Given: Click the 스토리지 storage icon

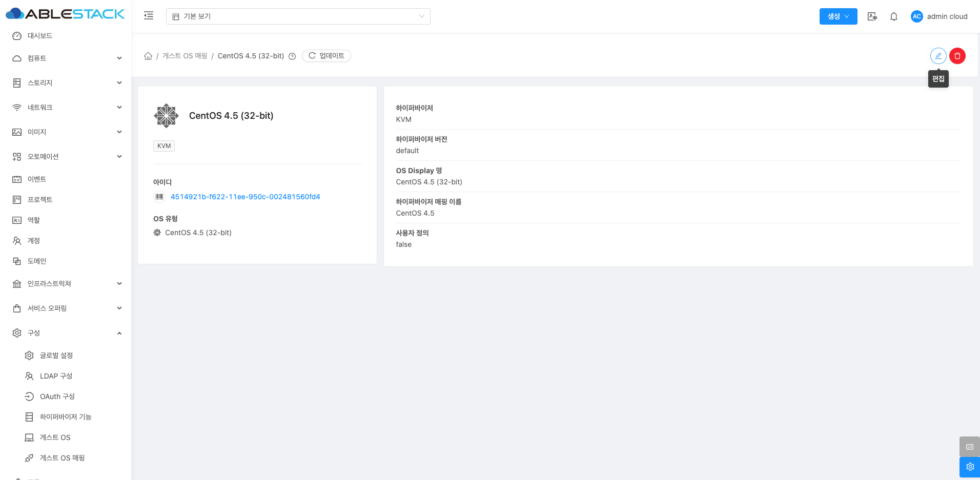Looking at the screenshot, I should [17, 83].
